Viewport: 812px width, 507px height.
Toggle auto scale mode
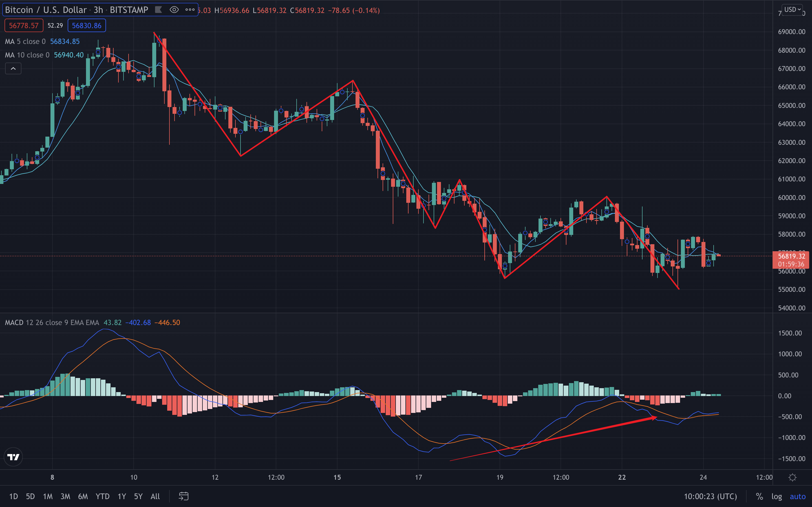click(x=798, y=496)
